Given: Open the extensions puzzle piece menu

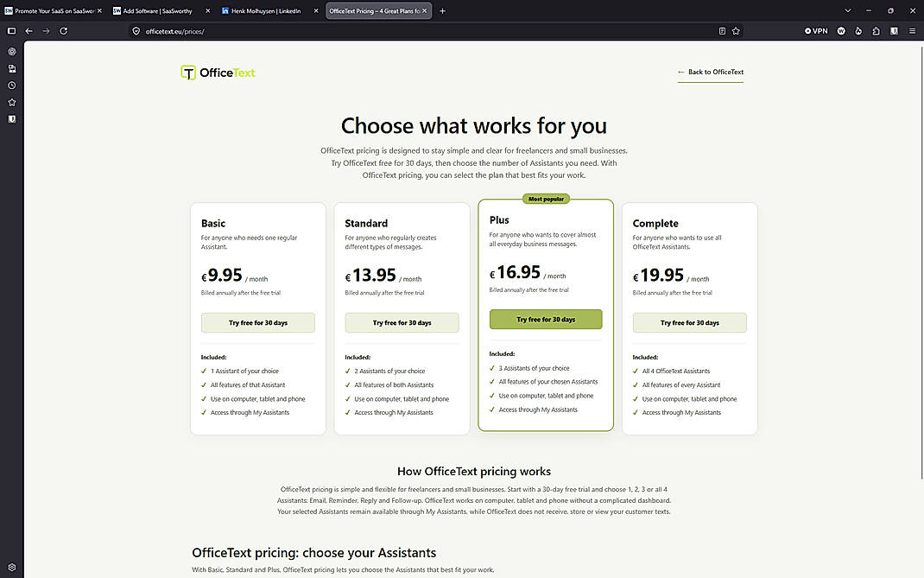Looking at the screenshot, I should [877, 31].
